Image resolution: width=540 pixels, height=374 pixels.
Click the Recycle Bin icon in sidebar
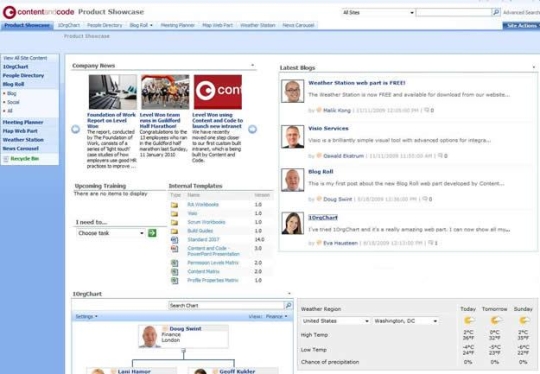tap(6, 159)
